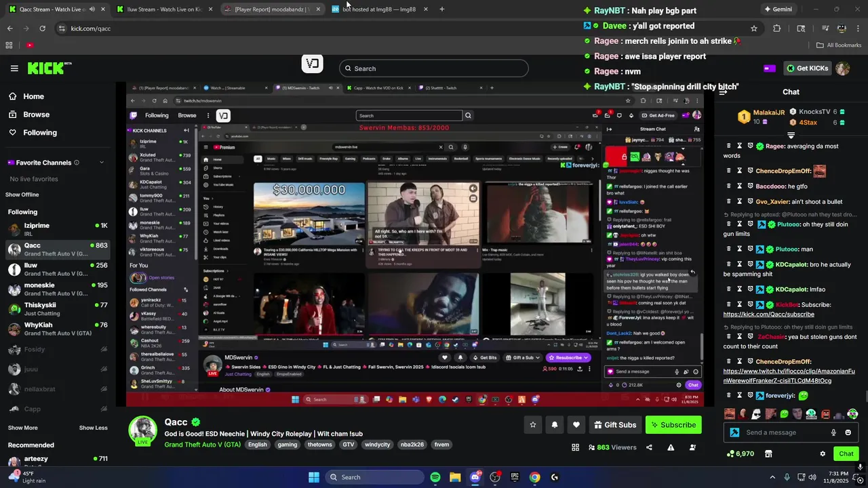Open the grid layout icon beside viewer count

(x=575, y=447)
